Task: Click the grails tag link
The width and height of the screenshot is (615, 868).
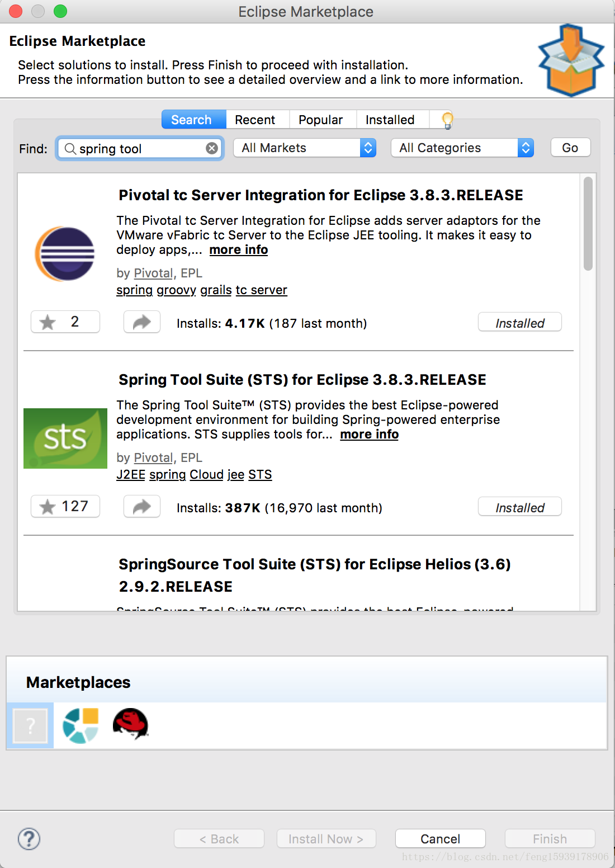Action: coord(216,290)
